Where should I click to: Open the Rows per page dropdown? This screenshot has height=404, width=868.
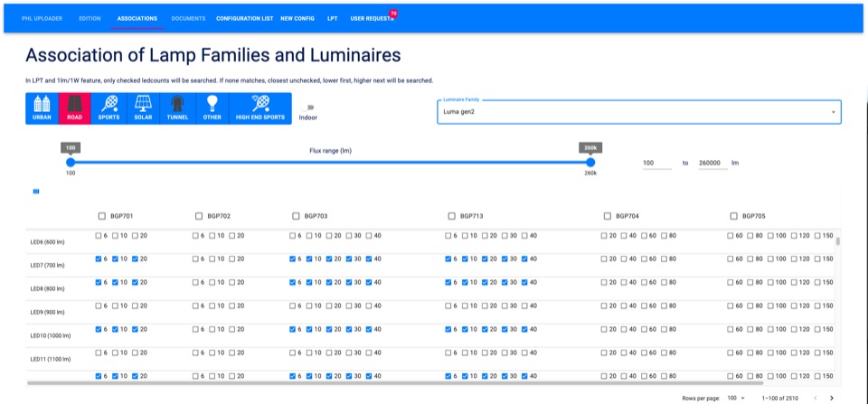(736, 398)
